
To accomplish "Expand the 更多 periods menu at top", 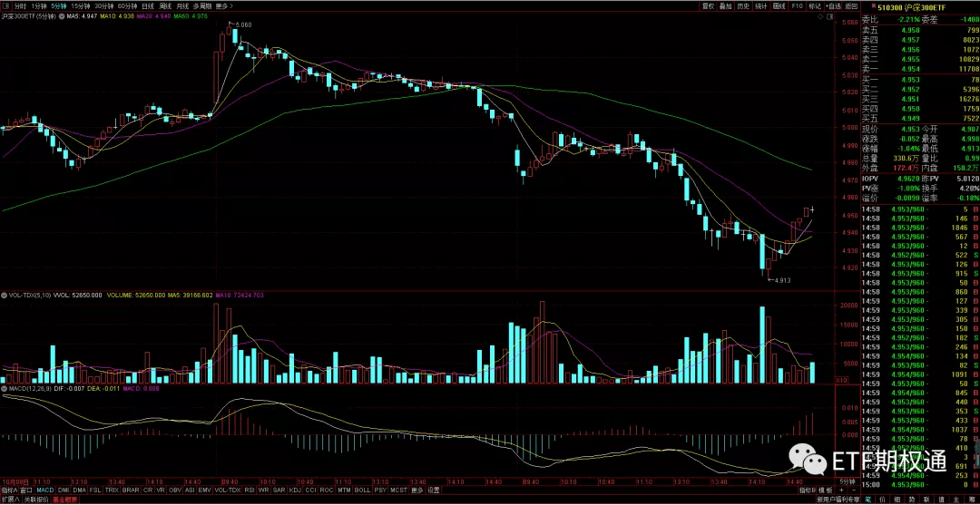I will tap(223, 5).
